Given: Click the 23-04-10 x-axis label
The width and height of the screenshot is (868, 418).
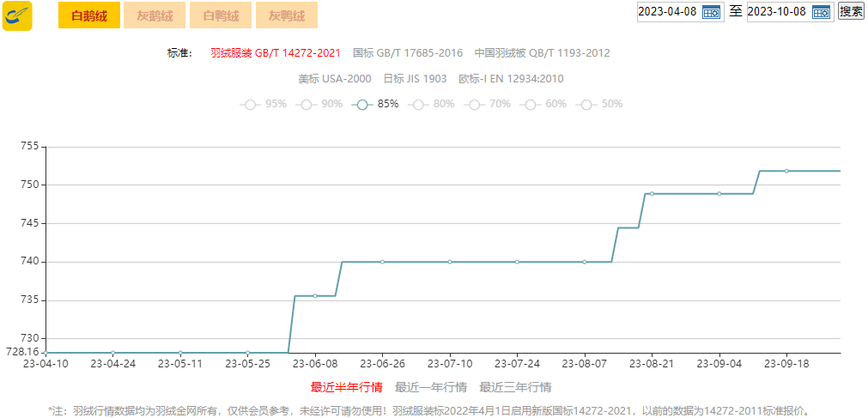Looking at the screenshot, I should [46, 364].
